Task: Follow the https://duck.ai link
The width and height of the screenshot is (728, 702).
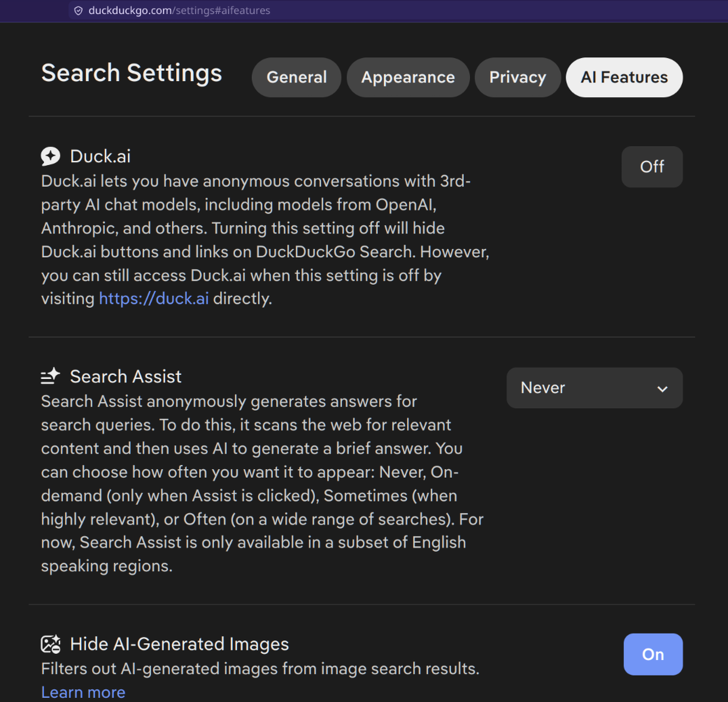Action: coord(154,299)
